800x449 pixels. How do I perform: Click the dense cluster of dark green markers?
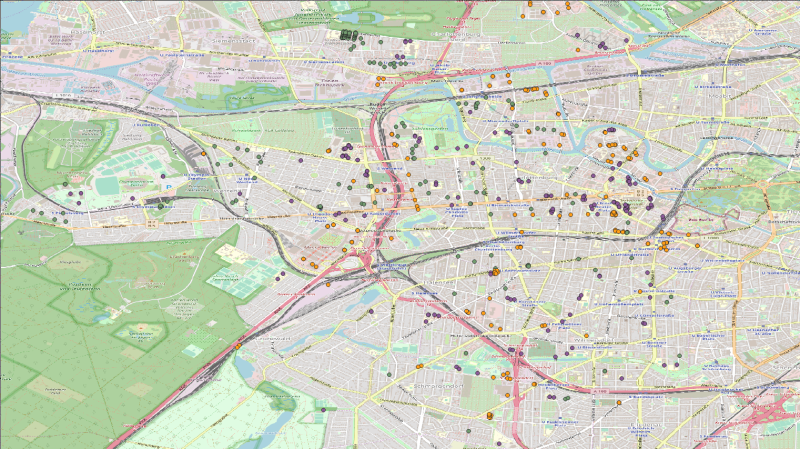[349, 35]
